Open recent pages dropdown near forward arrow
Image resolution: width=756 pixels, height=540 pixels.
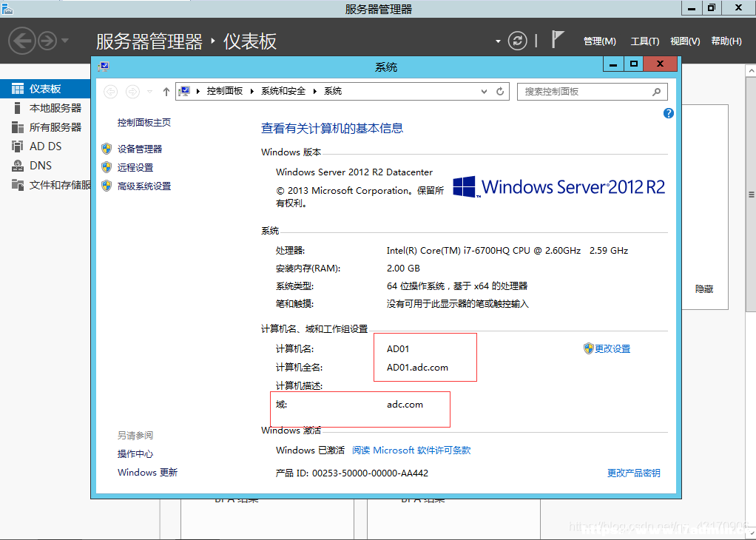pyautogui.click(x=150, y=92)
